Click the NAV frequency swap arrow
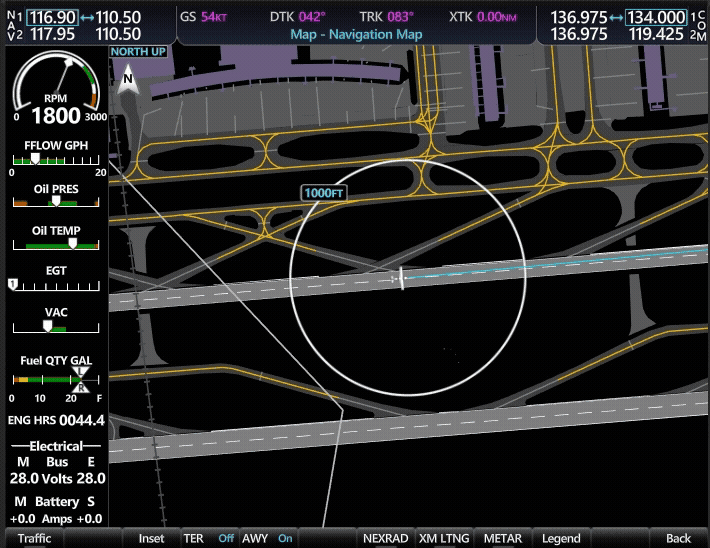 [87, 18]
